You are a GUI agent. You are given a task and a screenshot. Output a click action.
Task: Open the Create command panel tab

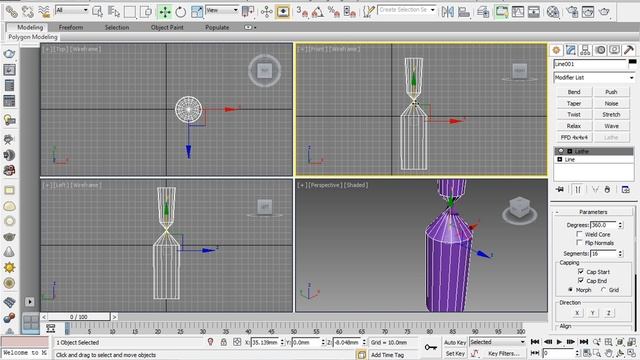coord(556,50)
